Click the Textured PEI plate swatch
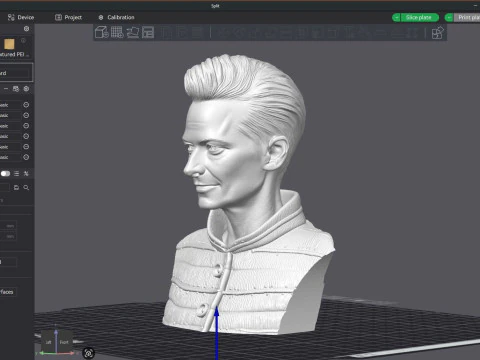This screenshot has height=360, width=480. [9, 44]
